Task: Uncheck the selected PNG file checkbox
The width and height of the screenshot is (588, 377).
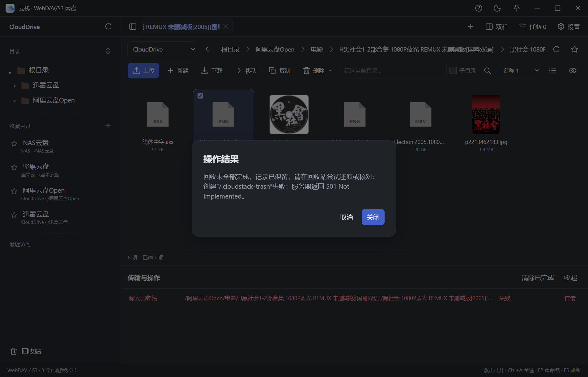Action: (200, 96)
